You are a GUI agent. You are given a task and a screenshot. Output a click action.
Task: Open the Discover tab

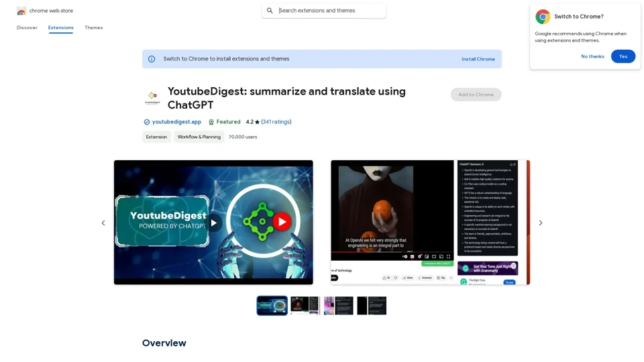click(x=27, y=27)
